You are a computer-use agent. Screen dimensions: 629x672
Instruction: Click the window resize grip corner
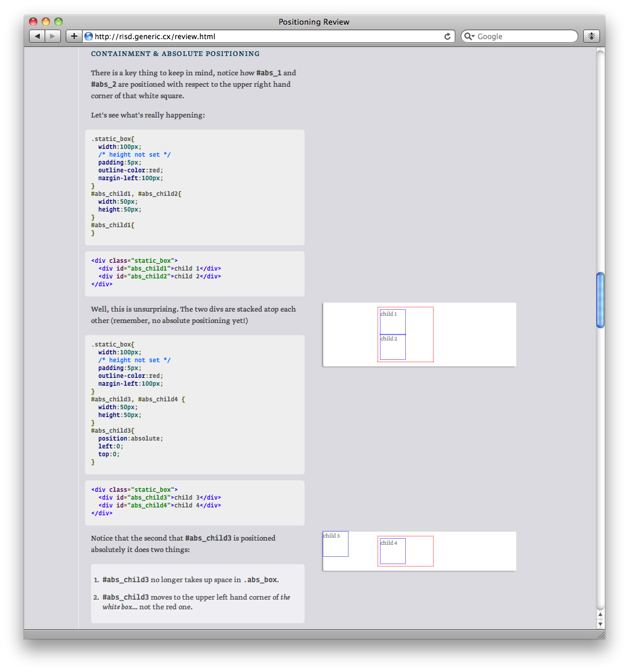point(601,635)
